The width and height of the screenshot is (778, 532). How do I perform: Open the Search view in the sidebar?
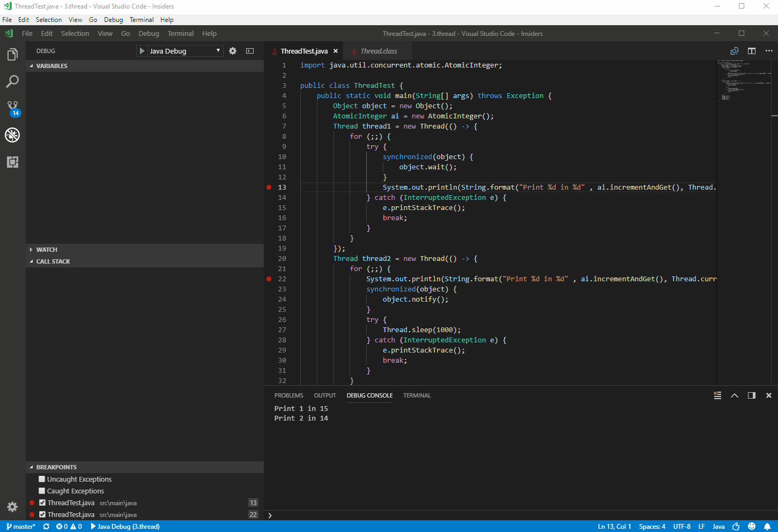(12, 81)
